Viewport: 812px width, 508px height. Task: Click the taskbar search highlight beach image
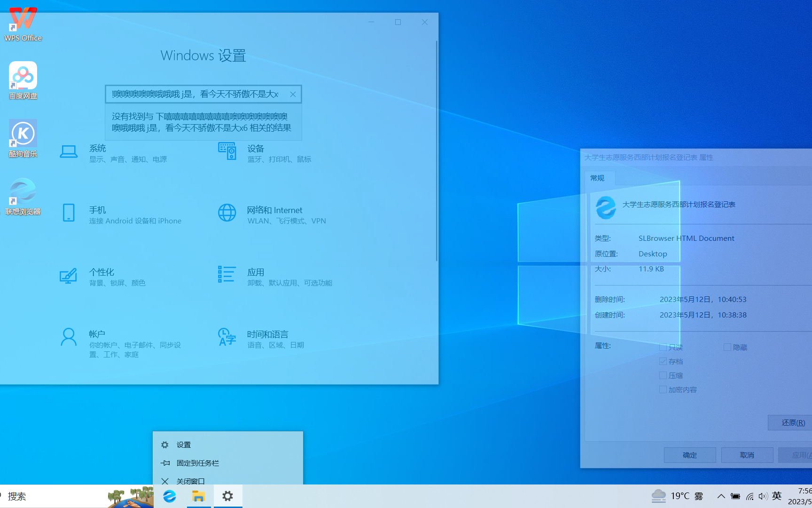point(131,497)
